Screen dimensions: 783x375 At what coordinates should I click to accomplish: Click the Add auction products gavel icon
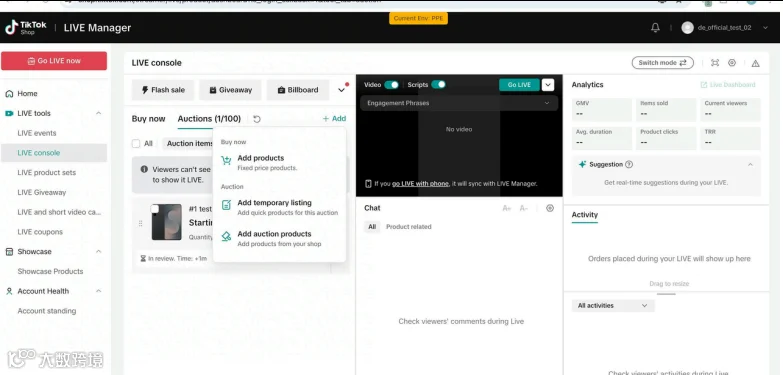click(226, 237)
